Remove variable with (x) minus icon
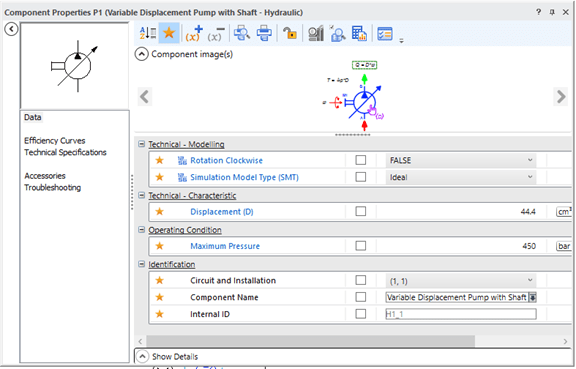Screen dimensions: 576x369 216,33
